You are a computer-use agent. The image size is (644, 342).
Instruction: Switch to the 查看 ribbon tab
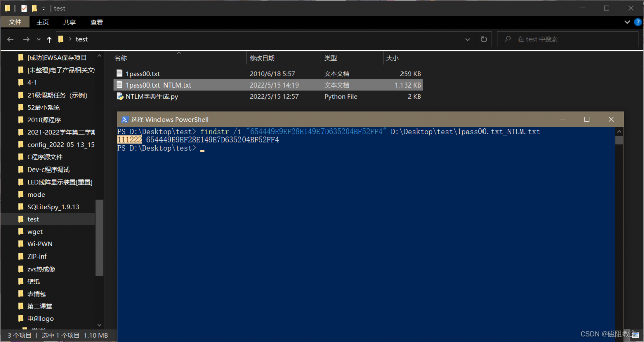[97, 22]
